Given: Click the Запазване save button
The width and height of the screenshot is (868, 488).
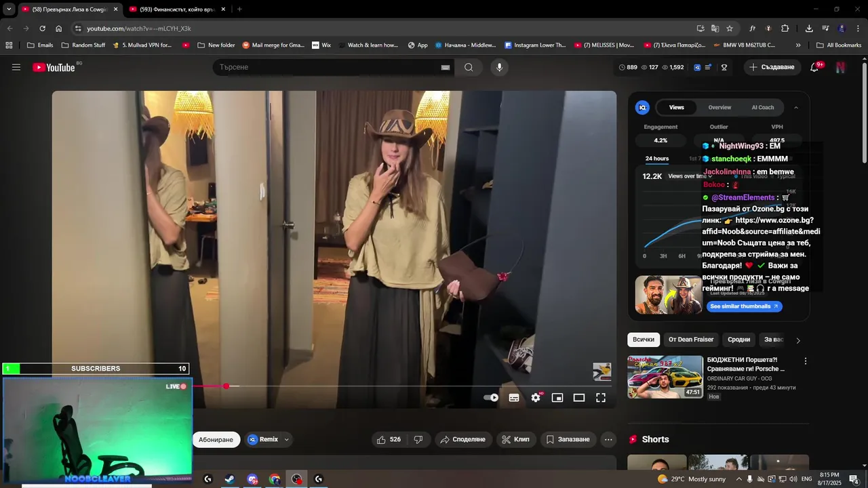Looking at the screenshot, I should [x=568, y=439].
